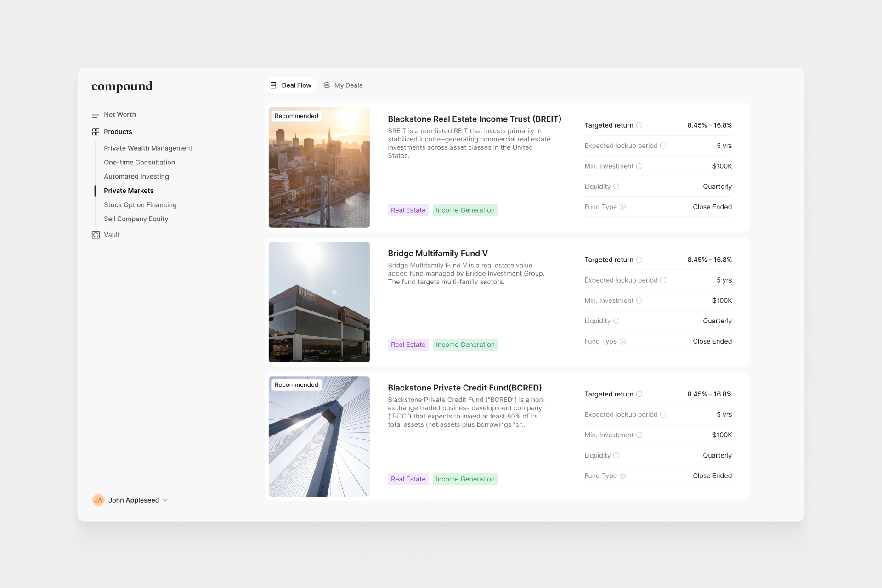Click Bridge Multifamily Close Ended value
The height and width of the screenshot is (588, 882).
click(x=712, y=341)
